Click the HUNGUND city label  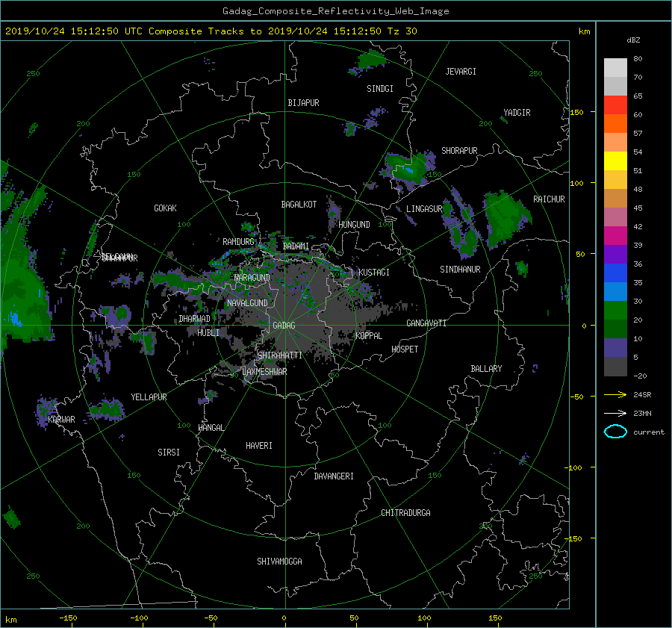(x=354, y=225)
